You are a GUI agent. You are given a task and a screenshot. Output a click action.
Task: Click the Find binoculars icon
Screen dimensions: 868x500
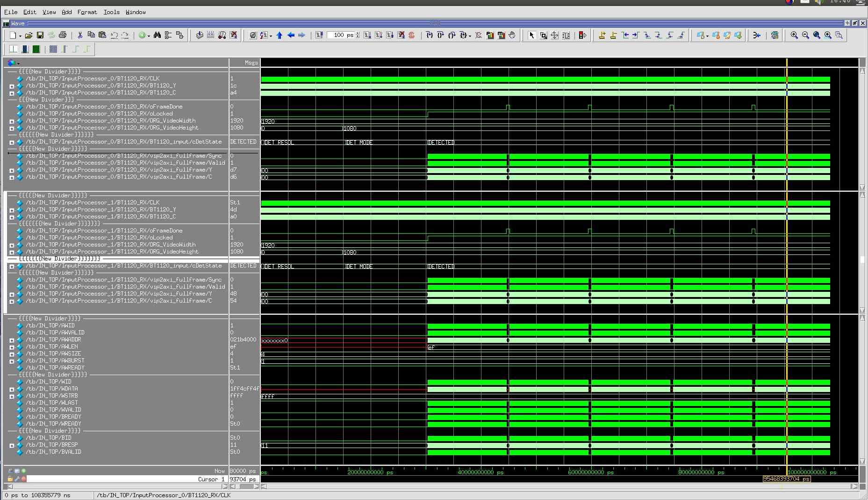[x=157, y=35]
